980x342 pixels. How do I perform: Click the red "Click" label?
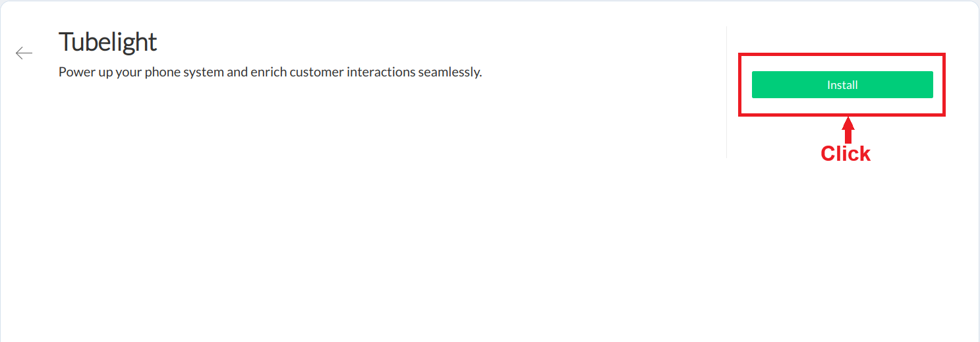[846, 154]
